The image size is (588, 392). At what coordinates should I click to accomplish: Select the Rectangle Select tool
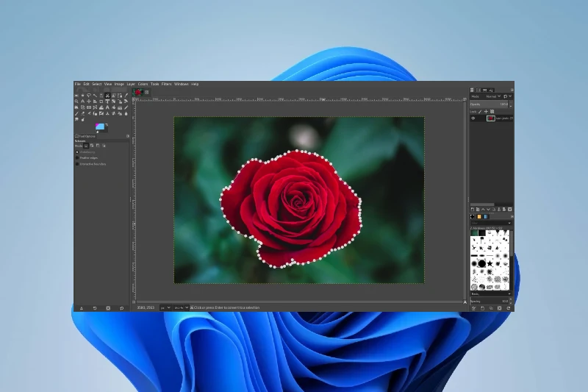76,96
